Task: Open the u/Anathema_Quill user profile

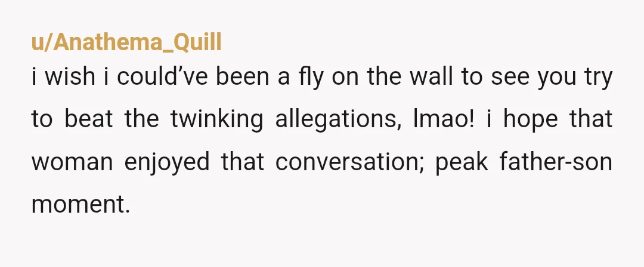Action: (x=126, y=43)
